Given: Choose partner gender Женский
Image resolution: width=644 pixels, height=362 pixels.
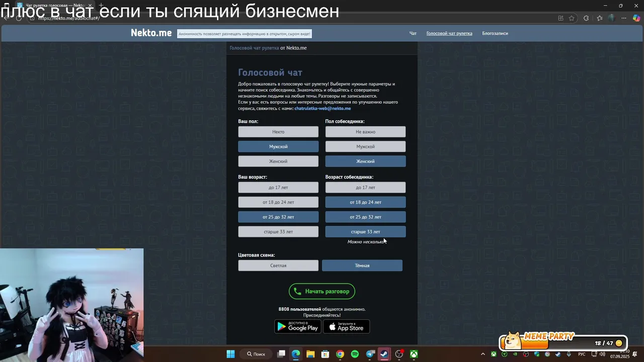Looking at the screenshot, I should click(365, 161).
